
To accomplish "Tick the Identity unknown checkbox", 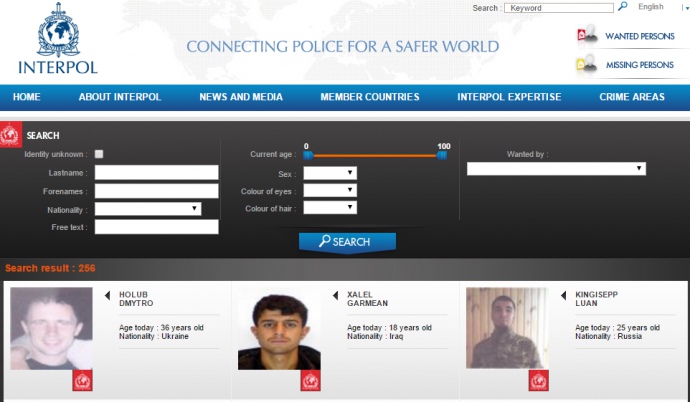I will 99,154.
